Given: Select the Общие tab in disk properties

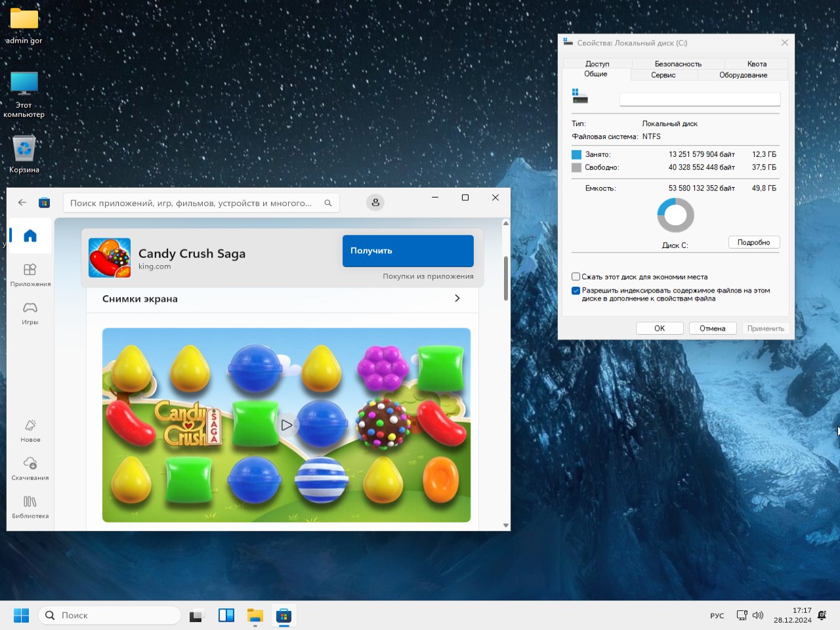Looking at the screenshot, I should 596,74.
